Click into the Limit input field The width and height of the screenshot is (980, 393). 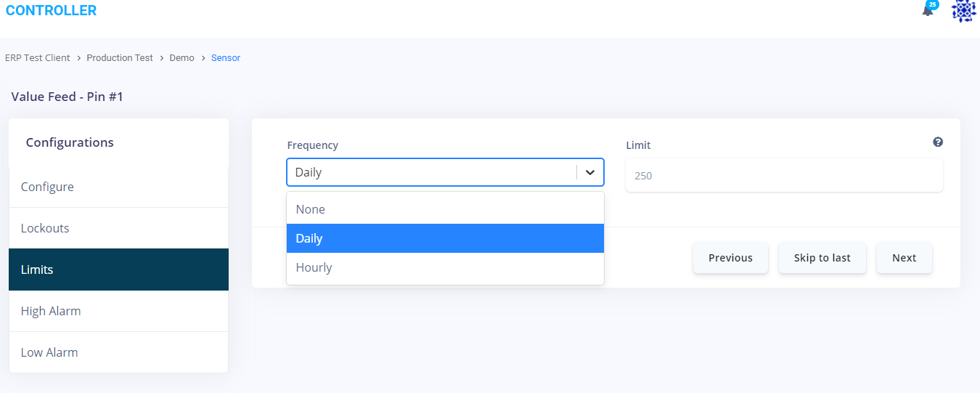(x=784, y=175)
